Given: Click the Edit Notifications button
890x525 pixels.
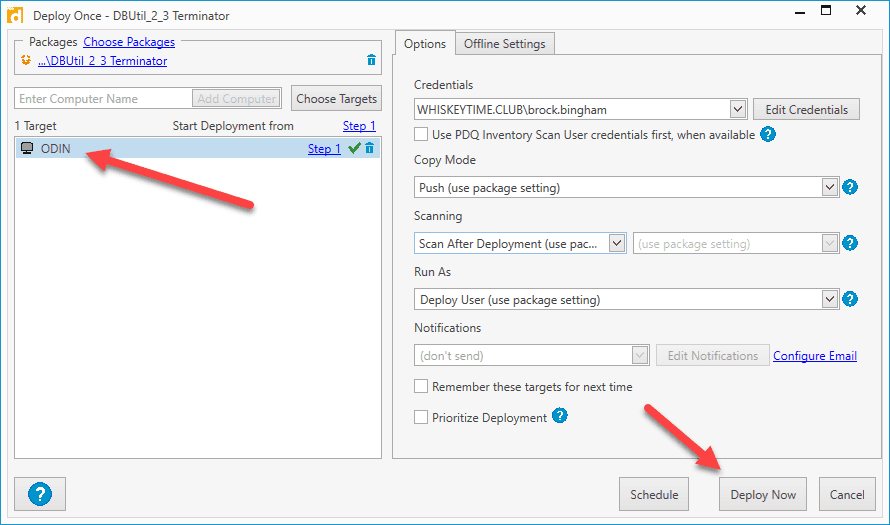Looking at the screenshot, I should [x=713, y=355].
